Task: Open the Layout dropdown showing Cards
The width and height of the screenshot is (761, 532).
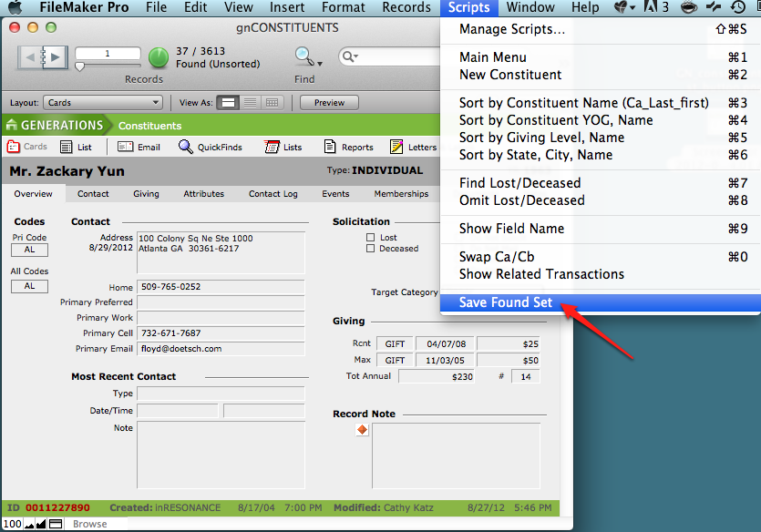Action: coord(104,103)
